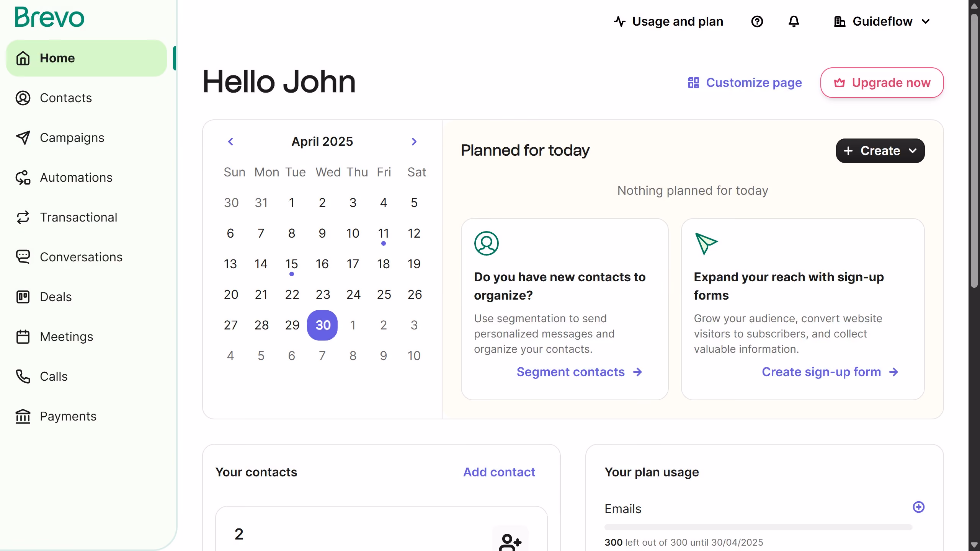Follow the Segment contacts link

pos(579,372)
